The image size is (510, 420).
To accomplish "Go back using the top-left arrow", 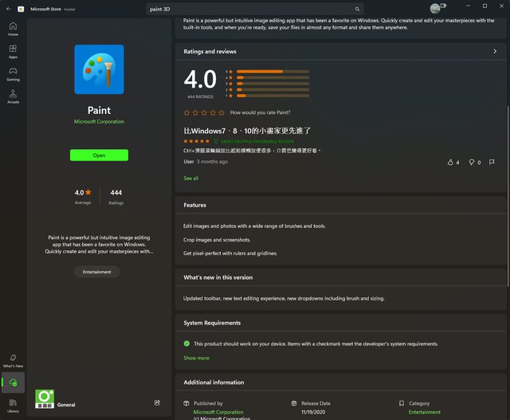I will coord(7,8).
